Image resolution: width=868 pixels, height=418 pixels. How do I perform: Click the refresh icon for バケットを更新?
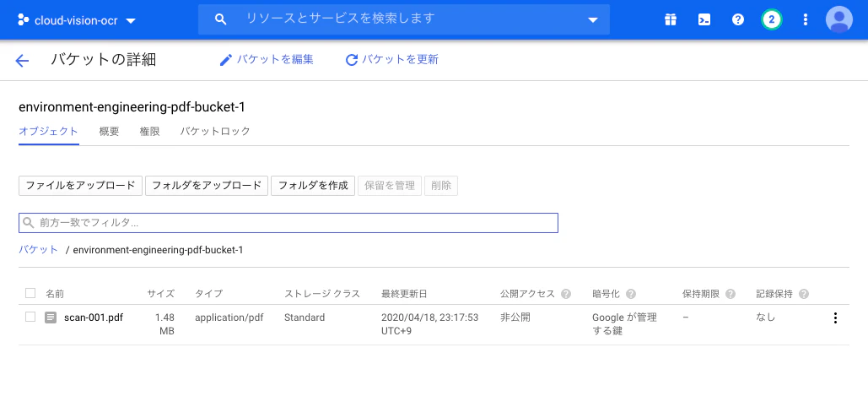tap(352, 60)
